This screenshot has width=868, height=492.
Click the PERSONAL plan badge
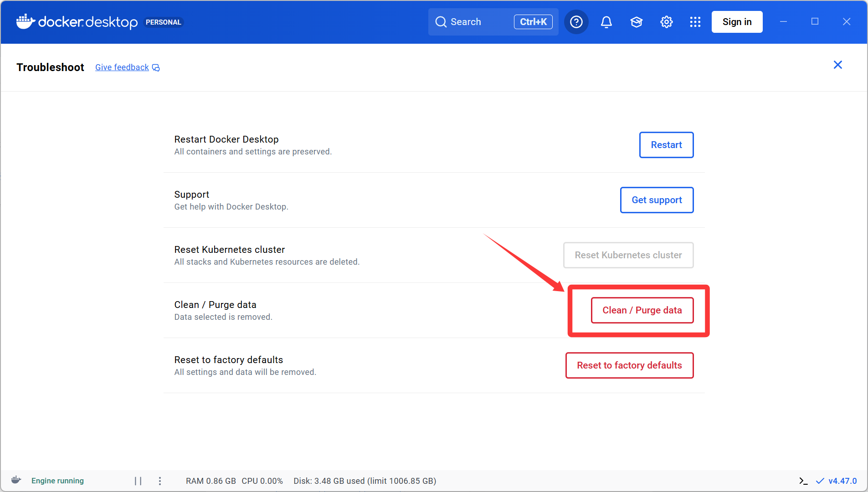coord(163,22)
